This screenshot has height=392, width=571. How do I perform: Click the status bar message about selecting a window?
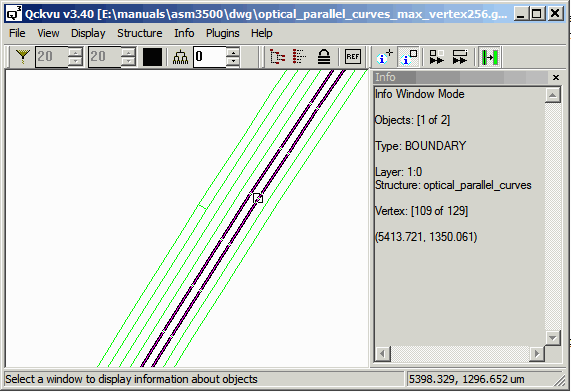(x=131, y=379)
